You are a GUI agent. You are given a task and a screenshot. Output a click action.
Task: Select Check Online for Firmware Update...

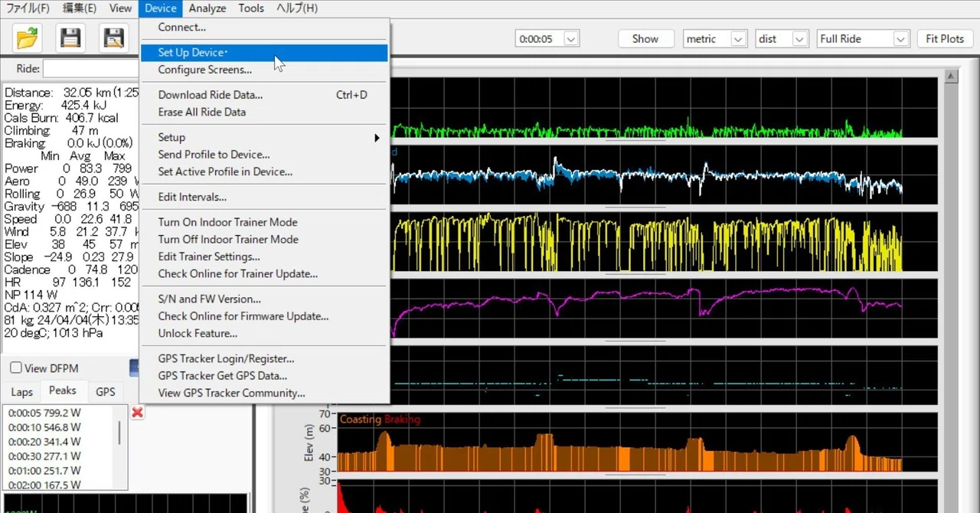tap(264, 316)
